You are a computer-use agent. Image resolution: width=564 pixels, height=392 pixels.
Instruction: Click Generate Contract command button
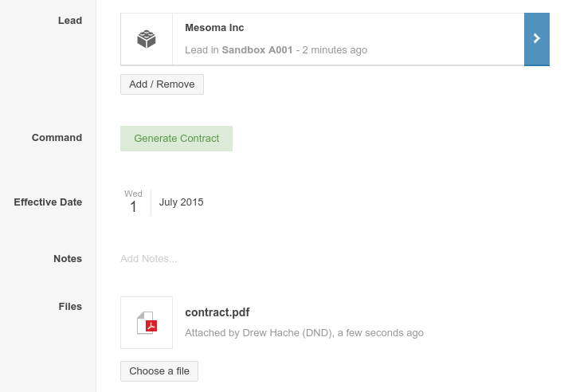[x=176, y=139]
